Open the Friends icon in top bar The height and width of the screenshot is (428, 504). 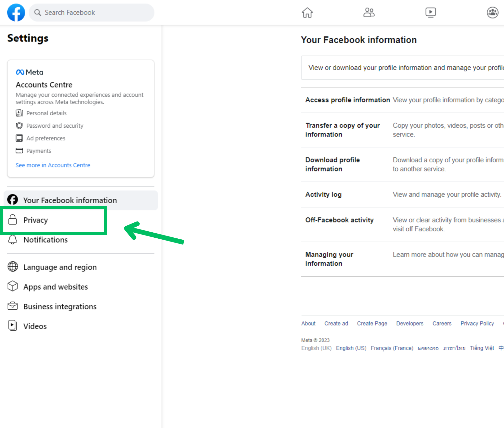(369, 12)
